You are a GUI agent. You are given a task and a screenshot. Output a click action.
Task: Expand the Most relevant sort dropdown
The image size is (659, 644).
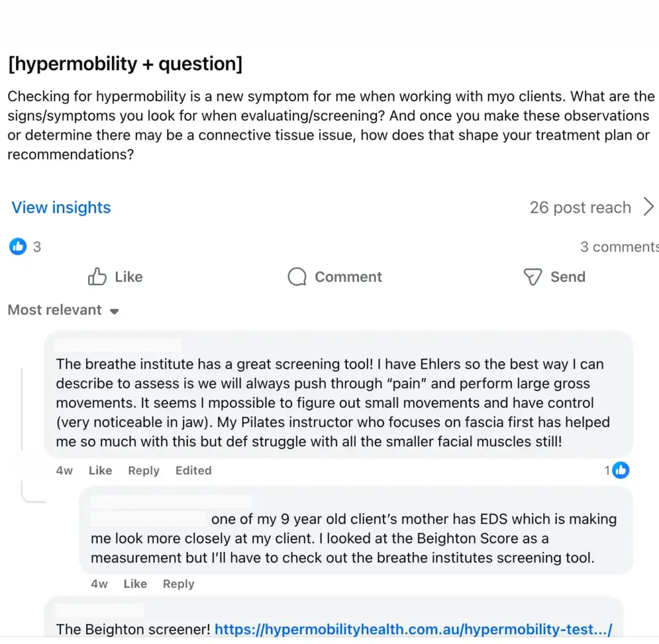(x=64, y=310)
